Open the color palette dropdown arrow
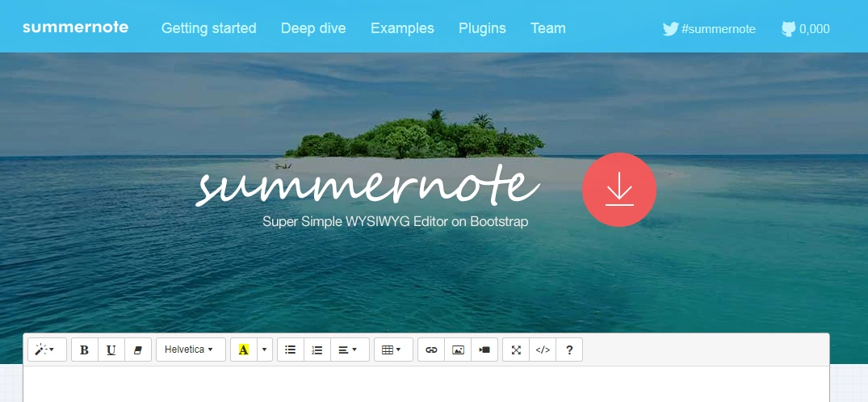 tap(265, 350)
